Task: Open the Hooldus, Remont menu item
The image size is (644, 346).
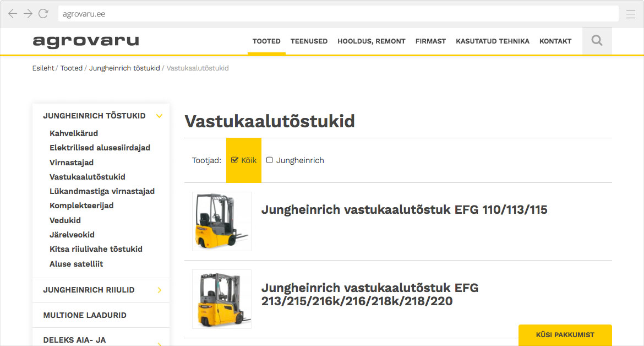Action: pos(372,41)
